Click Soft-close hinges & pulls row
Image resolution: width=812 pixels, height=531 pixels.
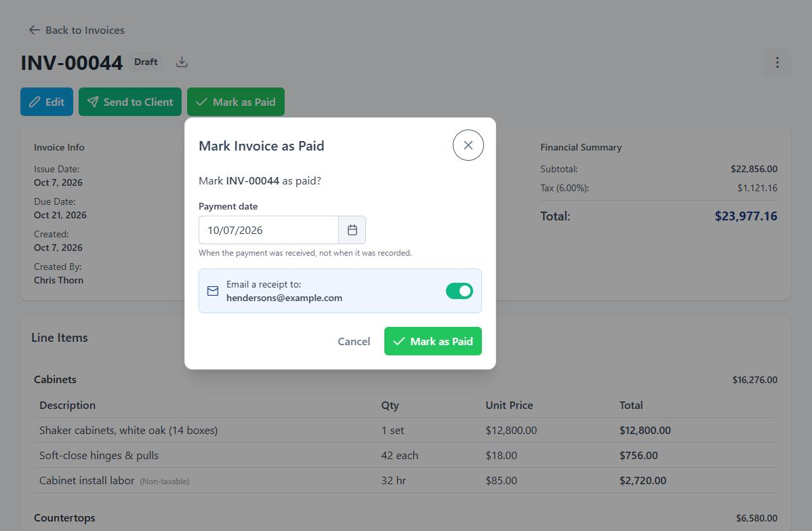point(405,455)
